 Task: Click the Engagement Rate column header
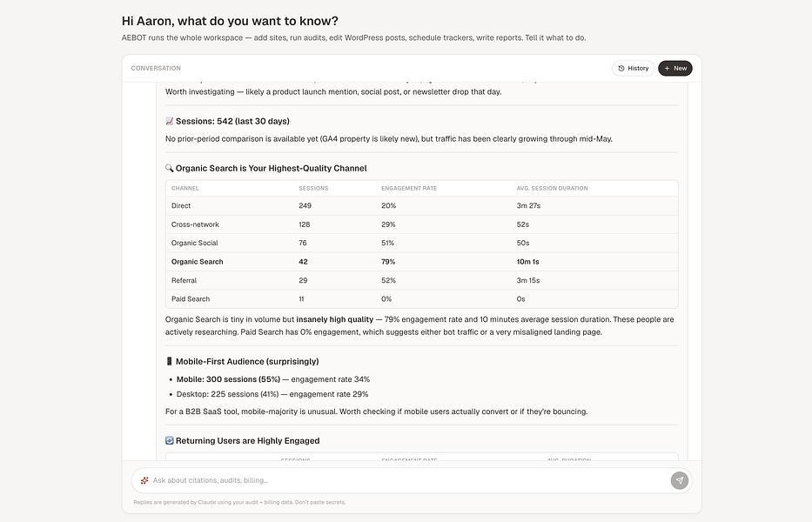409,189
